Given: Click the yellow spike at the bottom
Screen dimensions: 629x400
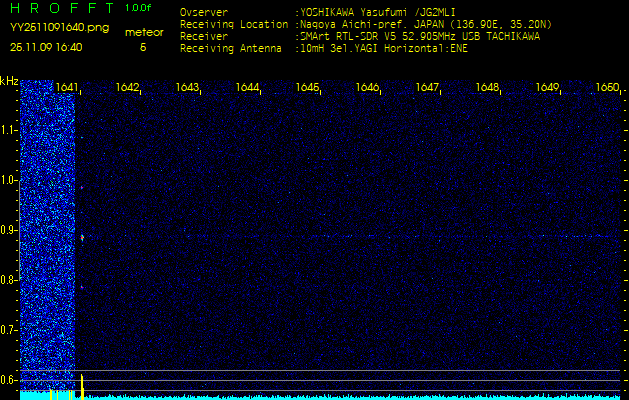Looking at the screenshot, I should (81, 385).
